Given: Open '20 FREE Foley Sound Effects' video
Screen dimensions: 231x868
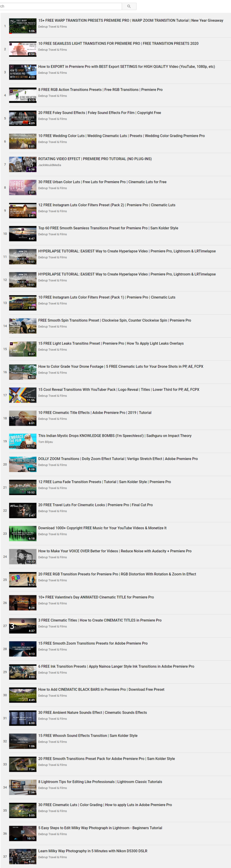Looking at the screenshot, I should (x=100, y=113).
